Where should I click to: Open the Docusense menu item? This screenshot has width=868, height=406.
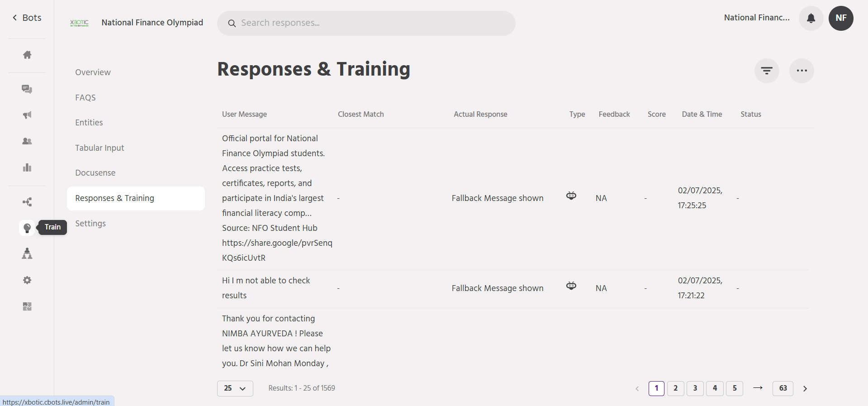[x=95, y=173]
